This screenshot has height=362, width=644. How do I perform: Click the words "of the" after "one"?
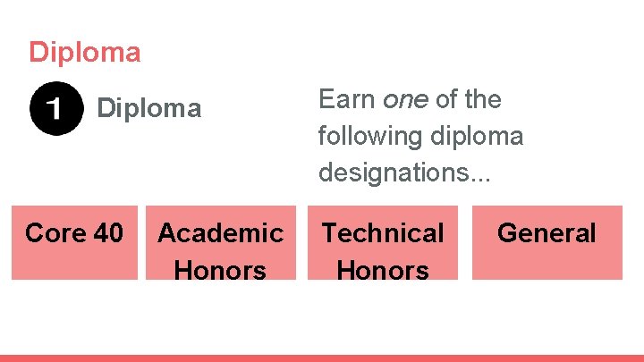[x=469, y=100]
